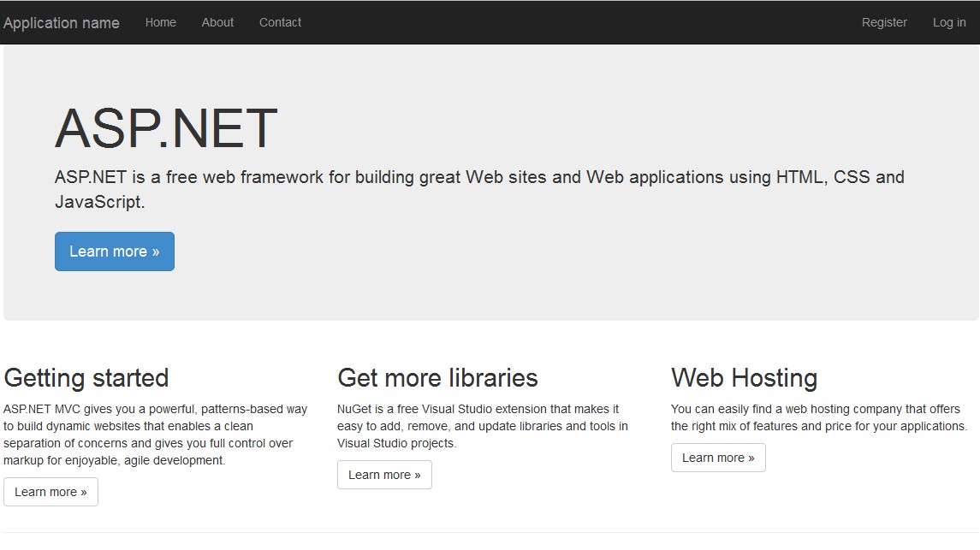Click the 'You can easily find' hosting text
The image size is (980, 550).
click(819, 417)
